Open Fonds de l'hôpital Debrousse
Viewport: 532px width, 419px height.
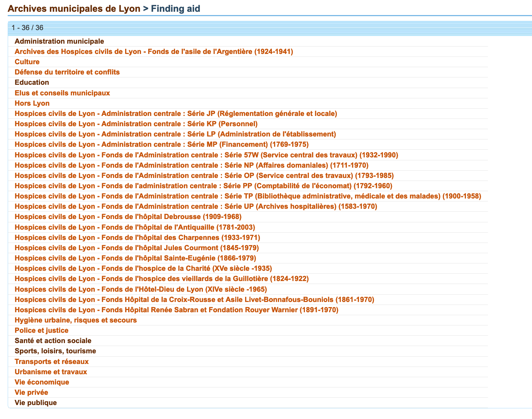[x=128, y=217]
